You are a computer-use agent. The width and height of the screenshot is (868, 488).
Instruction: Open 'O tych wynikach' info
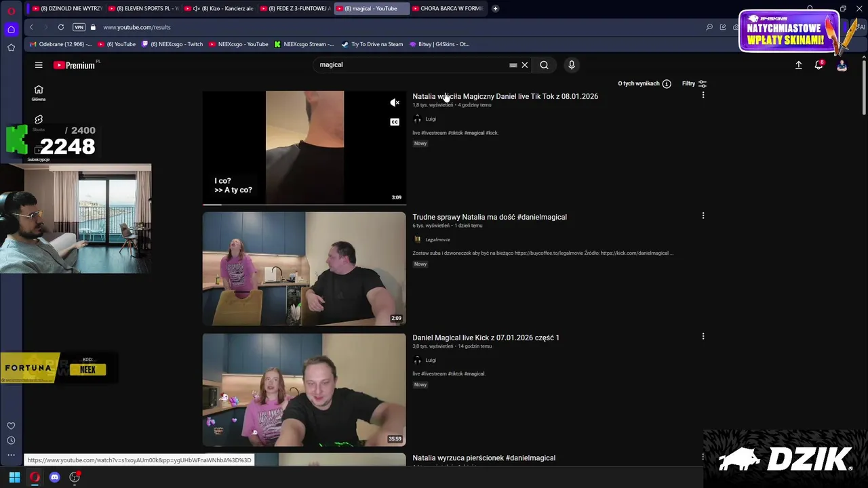point(644,83)
